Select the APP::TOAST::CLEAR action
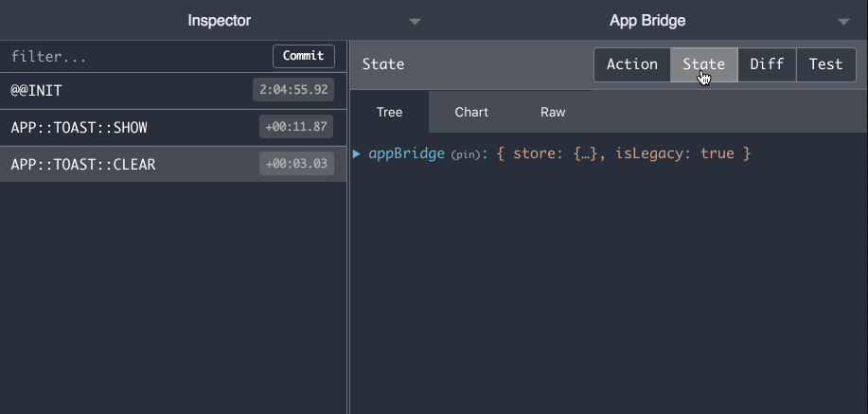Viewport: 868px width, 414px height. click(x=173, y=165)
